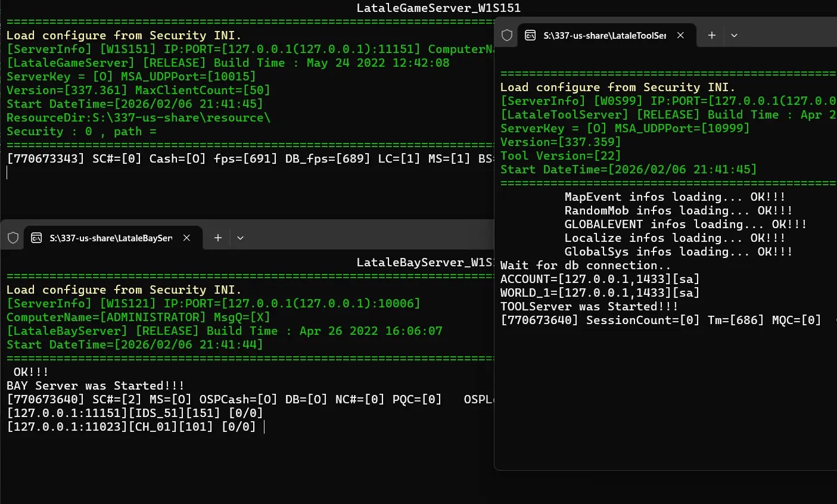Close the LataleBaySer terminal tab

click(186, 238)
